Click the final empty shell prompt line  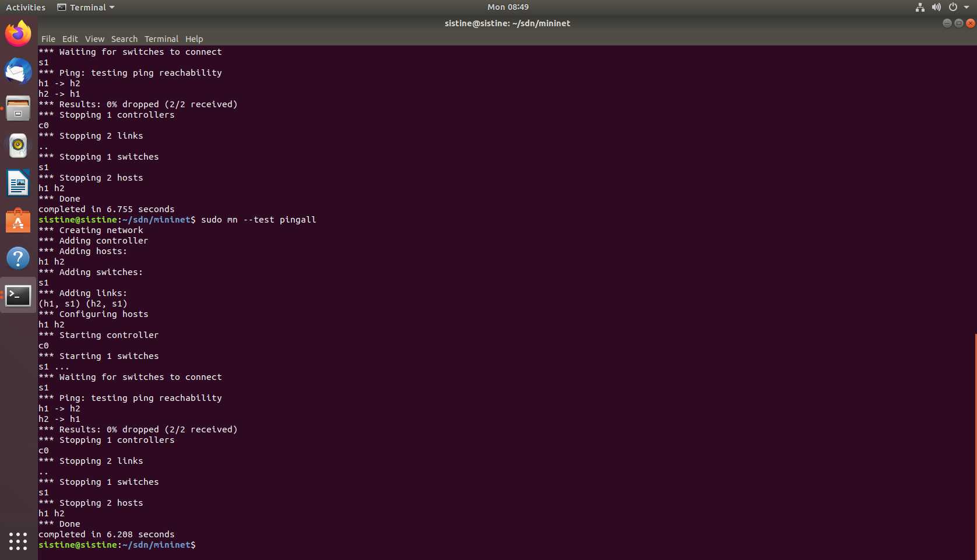point(117,545)
